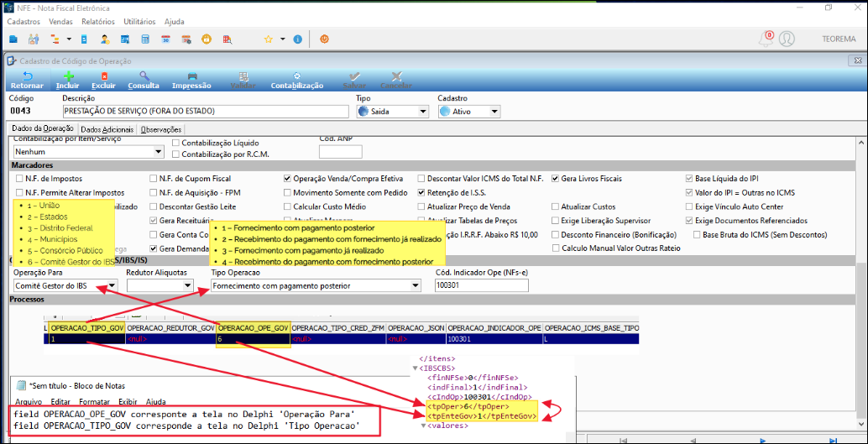Open the Vendas menu
Image resolution: width=868 pixels, height=444 pixels.
point(61,22)
